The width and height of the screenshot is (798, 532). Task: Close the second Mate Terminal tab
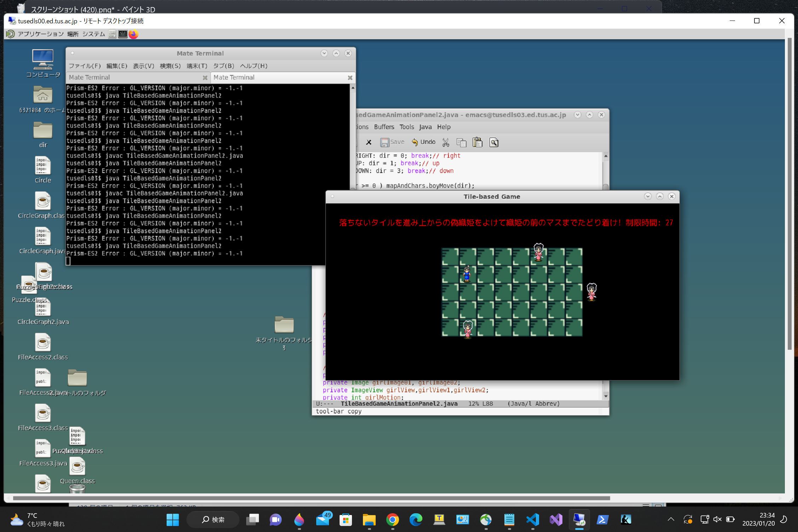point(350,77)
